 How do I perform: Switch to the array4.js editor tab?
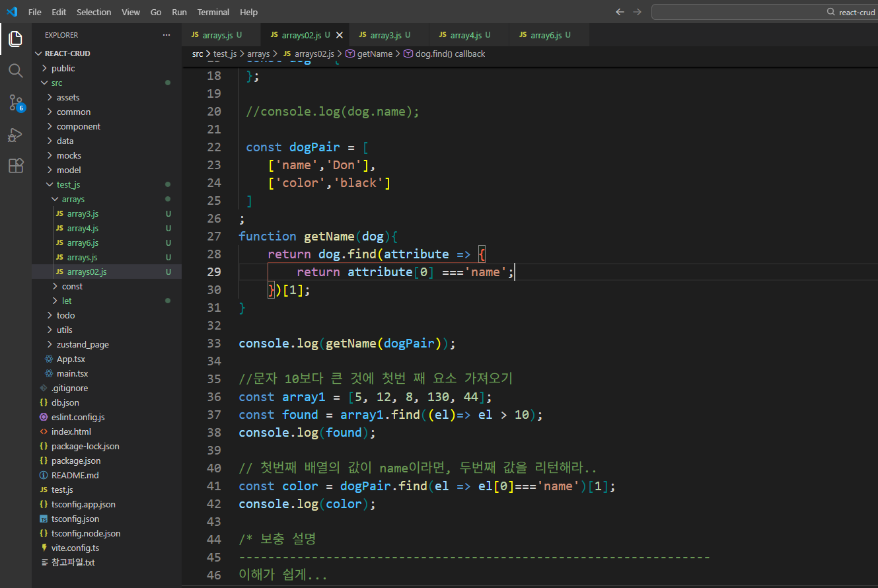click(470, 35)
